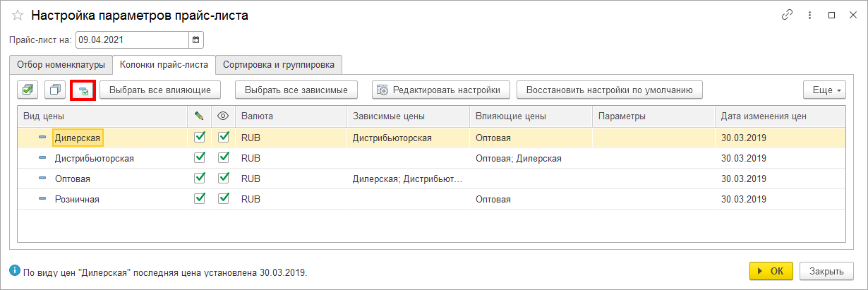Click the uncheck all rows icon
Viewport: 868px width, 290px height.
click(x=55, y=90)
